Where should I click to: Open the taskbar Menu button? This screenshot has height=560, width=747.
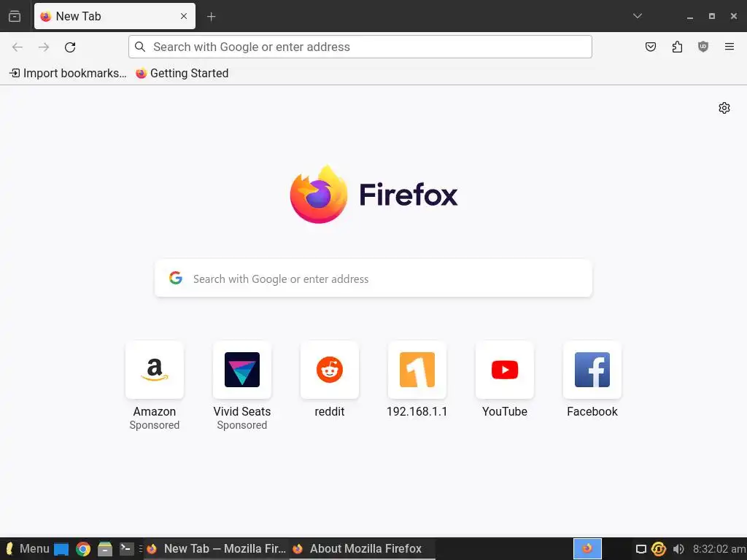click(x=27, y=548)
